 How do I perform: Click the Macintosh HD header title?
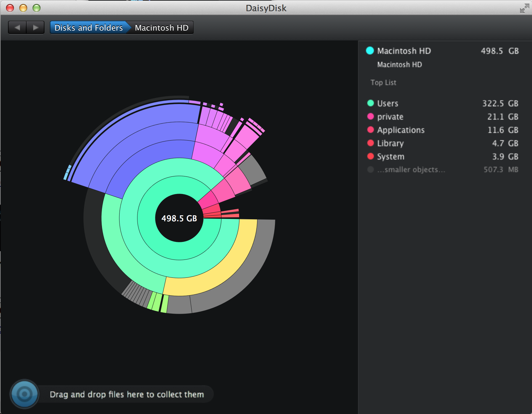click(404, 51)
